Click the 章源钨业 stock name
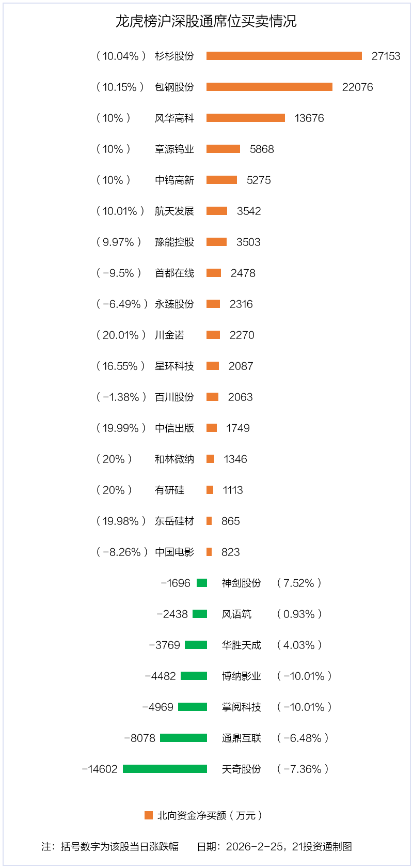This screenshot has width=413, height=868. 174,149
